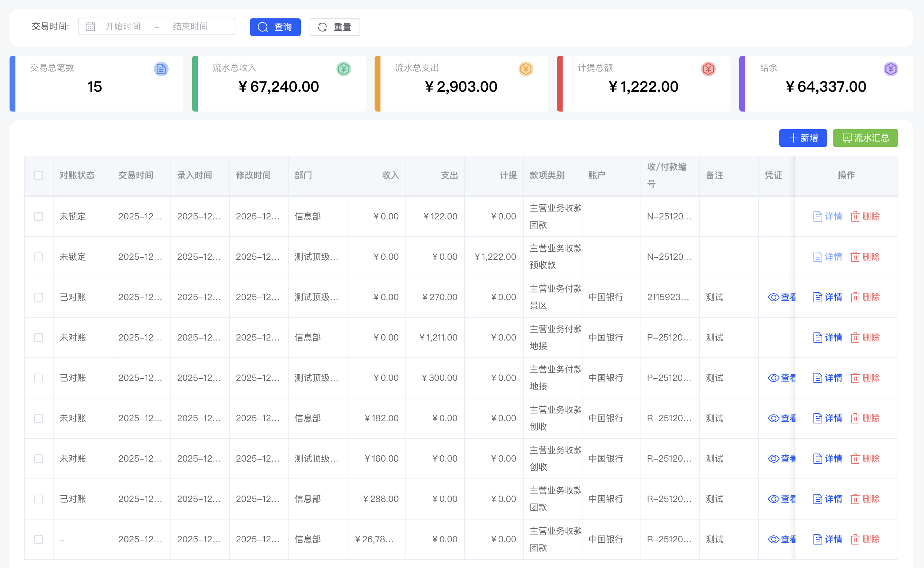Image resolution: width=924 pixels, height=568 pixels.
Task: Open the 流水汇总 summary button
Action: click(865, 138)
